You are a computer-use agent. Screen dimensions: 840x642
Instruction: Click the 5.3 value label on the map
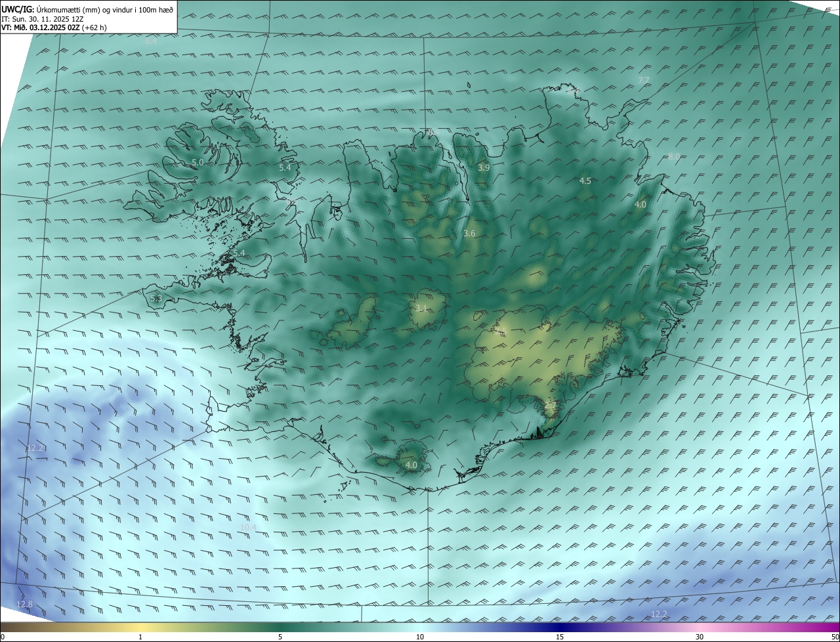pos(156,299)
